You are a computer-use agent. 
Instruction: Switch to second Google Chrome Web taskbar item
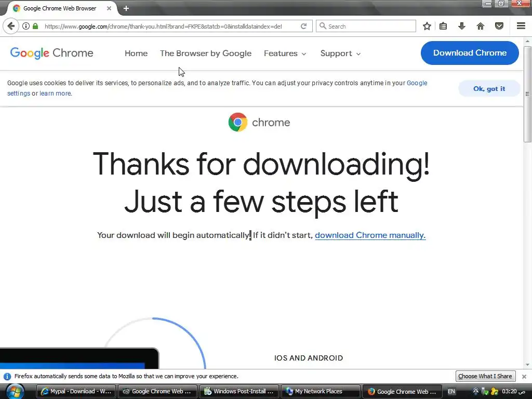[158, 392]
